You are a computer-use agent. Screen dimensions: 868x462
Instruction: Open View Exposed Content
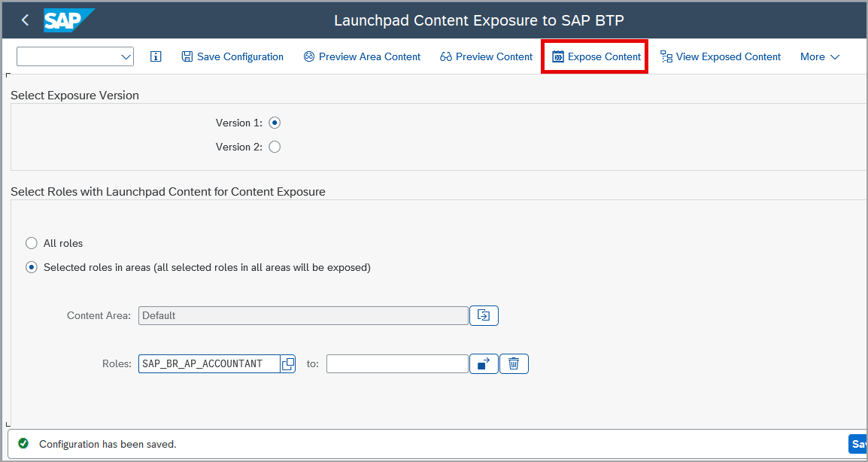pyautogui.click(x=721, y=56)
